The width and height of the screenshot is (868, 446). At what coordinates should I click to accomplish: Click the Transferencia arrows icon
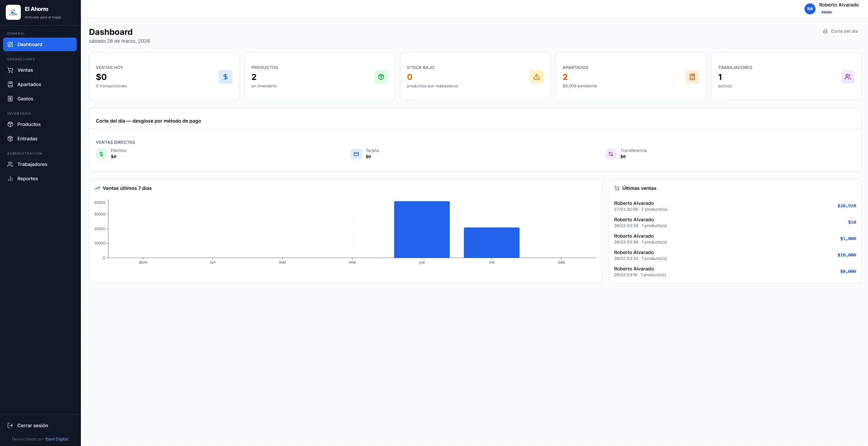click(x=610, y=154)
